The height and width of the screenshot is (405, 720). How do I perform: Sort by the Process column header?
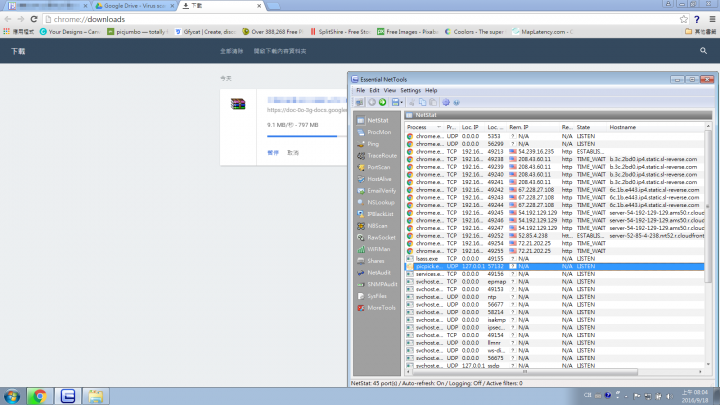pos(424,127)
